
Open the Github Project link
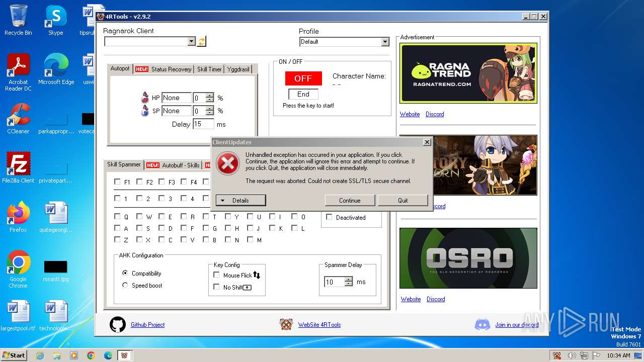(147, 325)
